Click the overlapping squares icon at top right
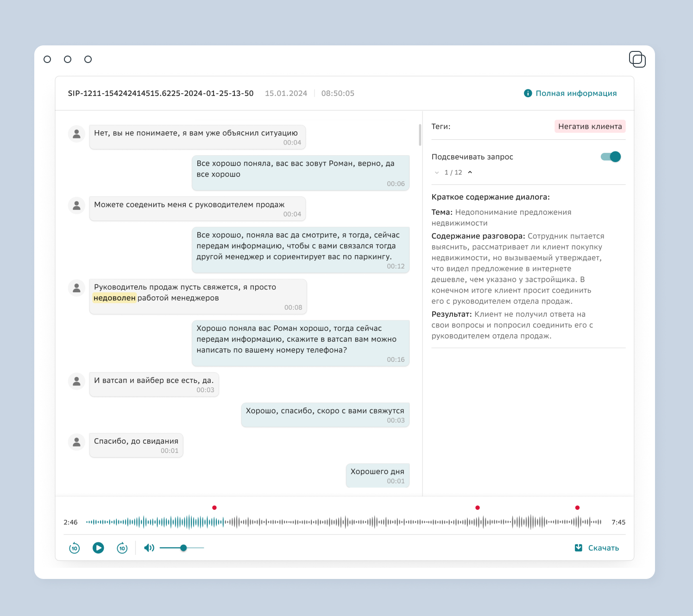The image size is (693, 616). 637,59
